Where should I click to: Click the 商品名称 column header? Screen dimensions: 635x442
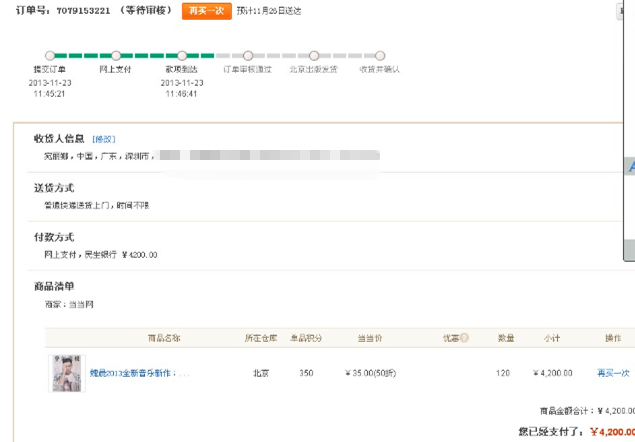(164, 338)
